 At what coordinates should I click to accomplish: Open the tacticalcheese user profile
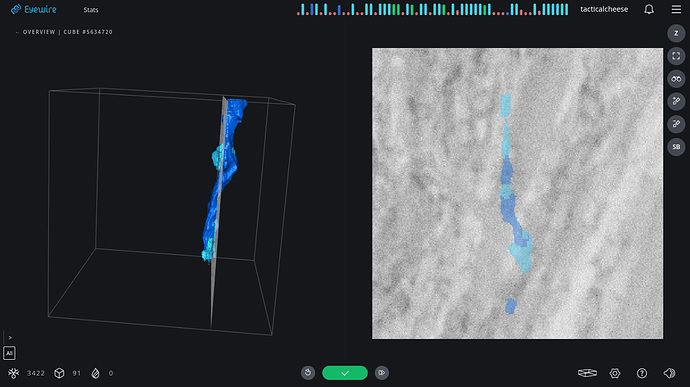pyautogui.click(x=604, y=9)
